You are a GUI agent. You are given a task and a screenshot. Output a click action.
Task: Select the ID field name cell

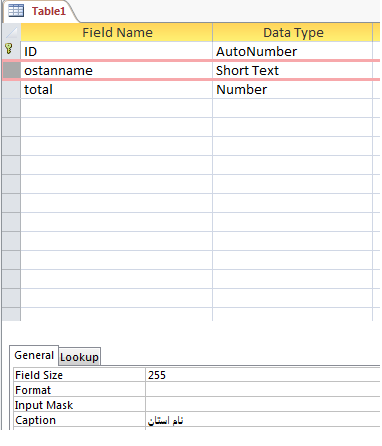point(117,51)
